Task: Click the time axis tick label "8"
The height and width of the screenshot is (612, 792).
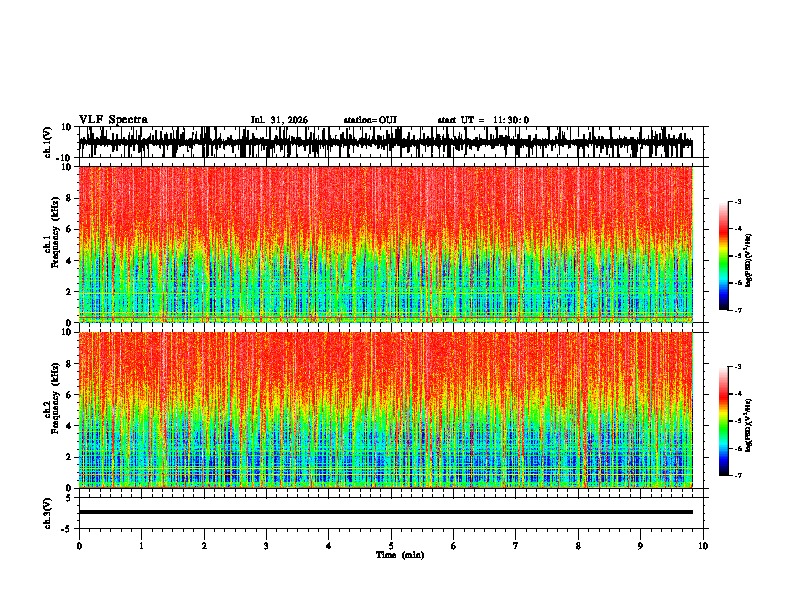Action: tap(578, 546)
